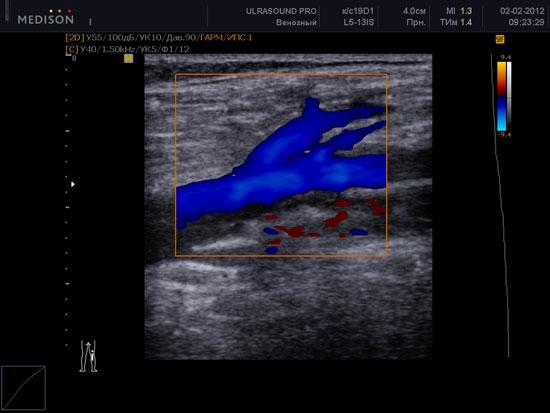Click the L5-13IS probe name
The height and width of the screenshot is (413, 550).
pyautogui.click(x=358, y=22)
